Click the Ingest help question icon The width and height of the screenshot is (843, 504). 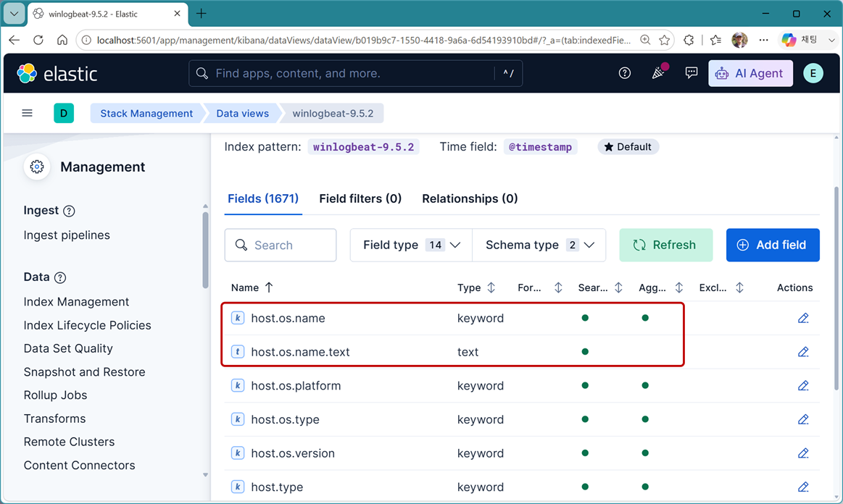point(69,211)
